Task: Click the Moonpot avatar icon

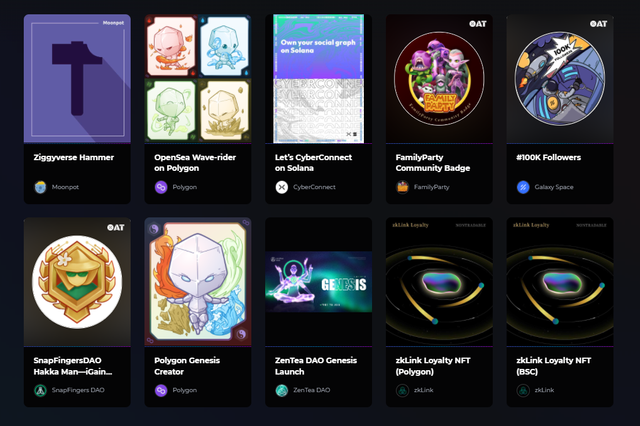Action: 40,187
